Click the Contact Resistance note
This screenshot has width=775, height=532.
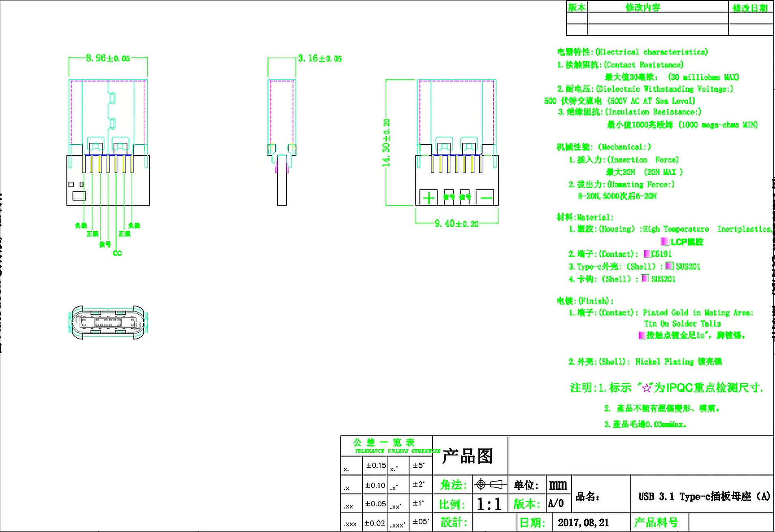[620, 65]
